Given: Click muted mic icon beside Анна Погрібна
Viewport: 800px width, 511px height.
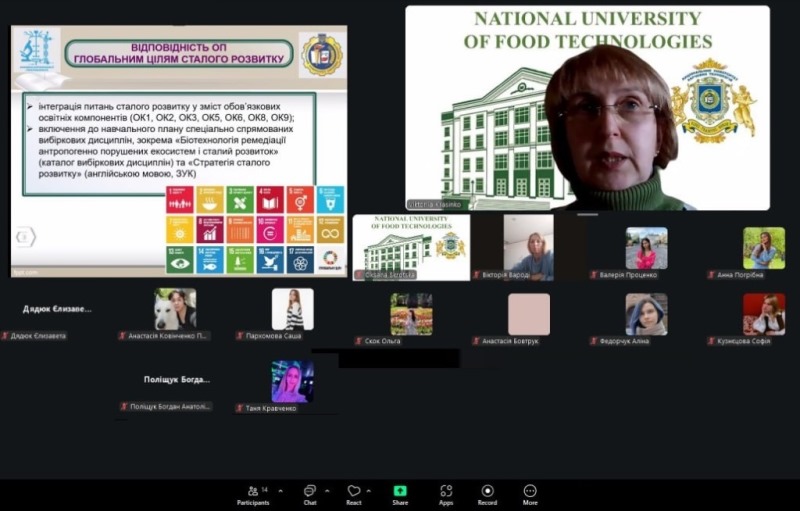Looking at the screenshot, I should pos(711,275).
